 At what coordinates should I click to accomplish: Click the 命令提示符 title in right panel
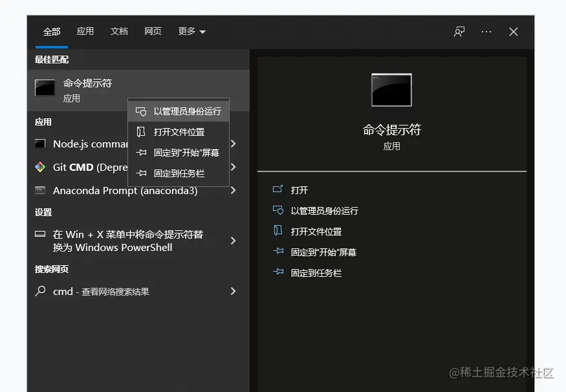[391, 129]
